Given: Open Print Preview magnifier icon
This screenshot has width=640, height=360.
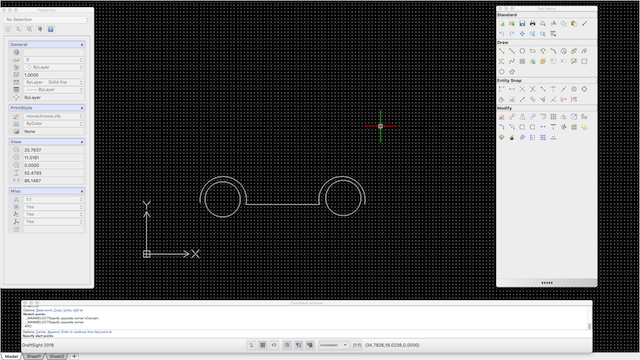Looking at the screenshot, I should (543, 24).
